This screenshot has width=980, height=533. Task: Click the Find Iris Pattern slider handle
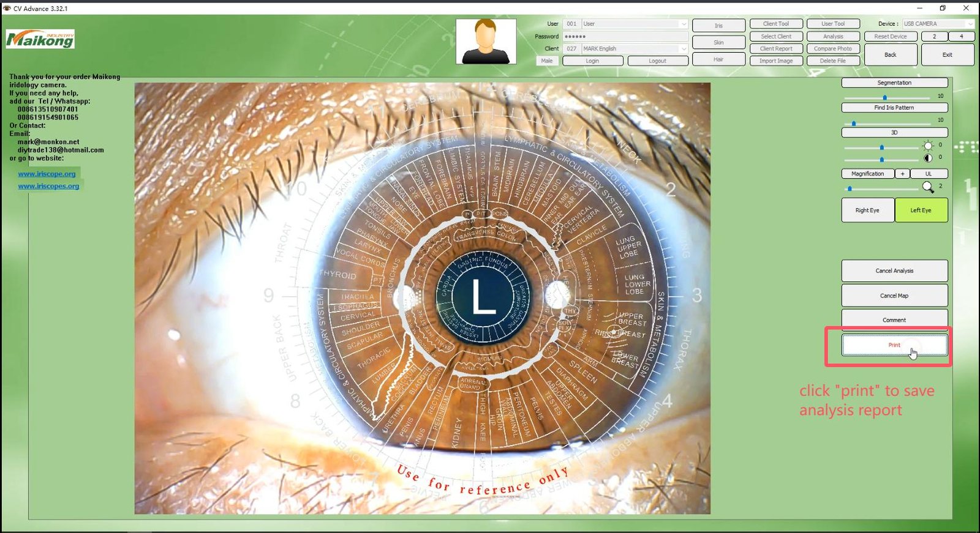(854, 123)
